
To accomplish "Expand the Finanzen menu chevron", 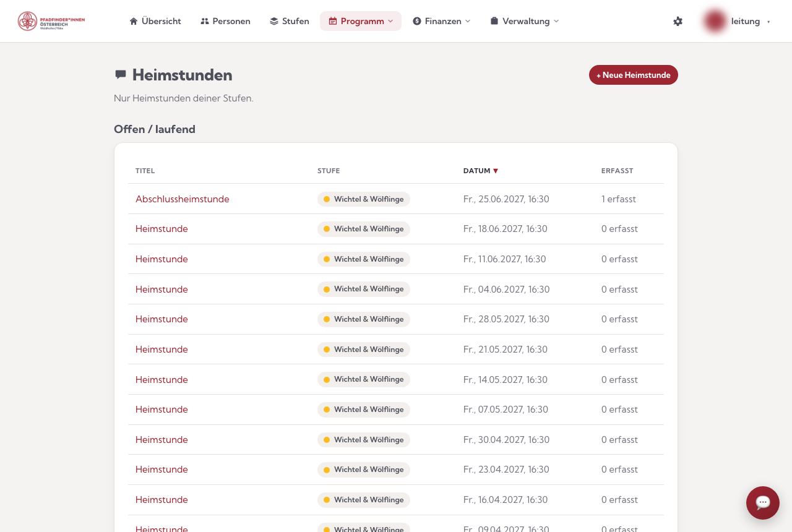I will [x=468, y=21].
